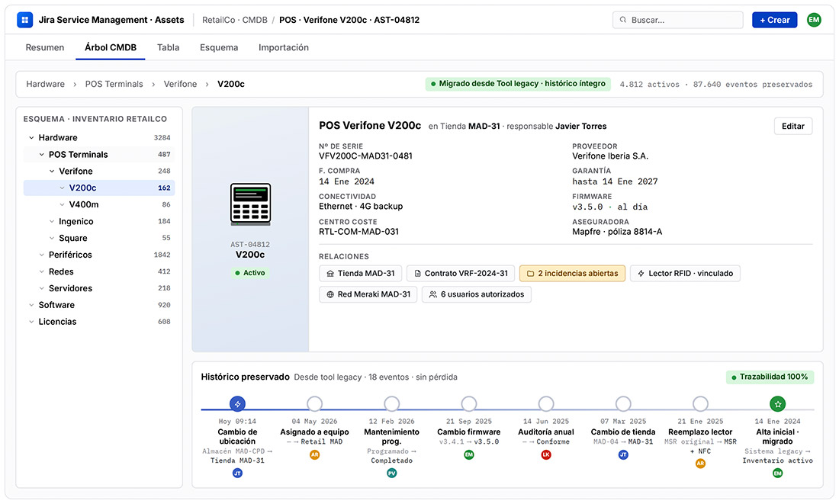Expand the Licencias tree node
This screenshot has width=839, height=504.
click(x=31, y=322)
